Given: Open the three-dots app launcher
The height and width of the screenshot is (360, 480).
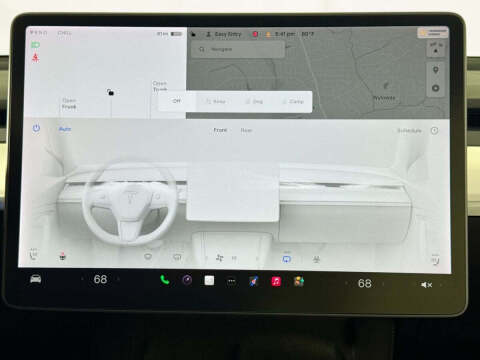Looking at the screenshot, I should tap(231, 282).
